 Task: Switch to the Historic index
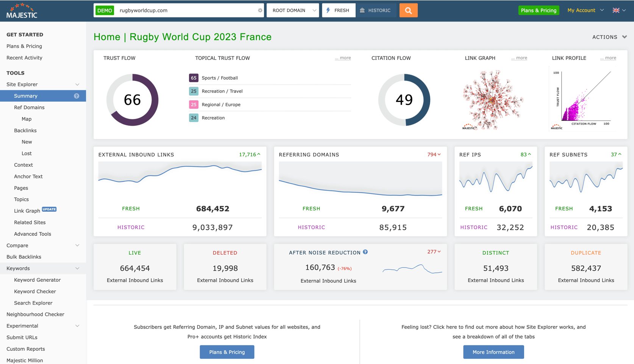375,11
